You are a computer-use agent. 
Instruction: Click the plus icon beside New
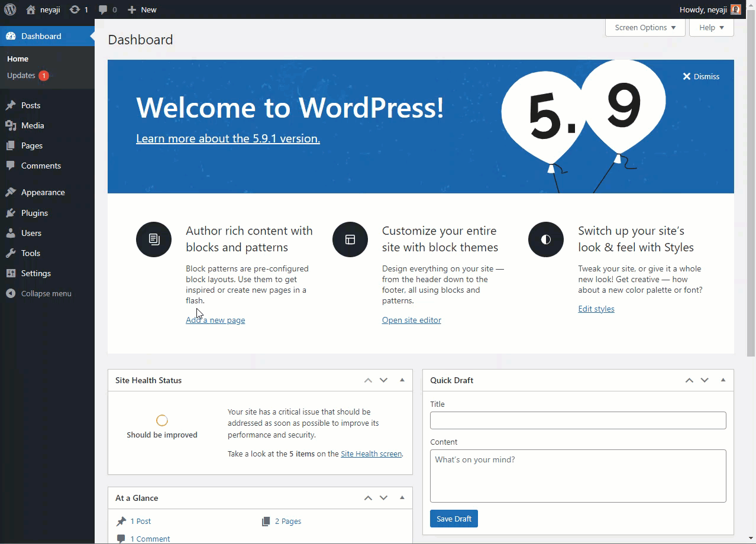tap(132, 9)
